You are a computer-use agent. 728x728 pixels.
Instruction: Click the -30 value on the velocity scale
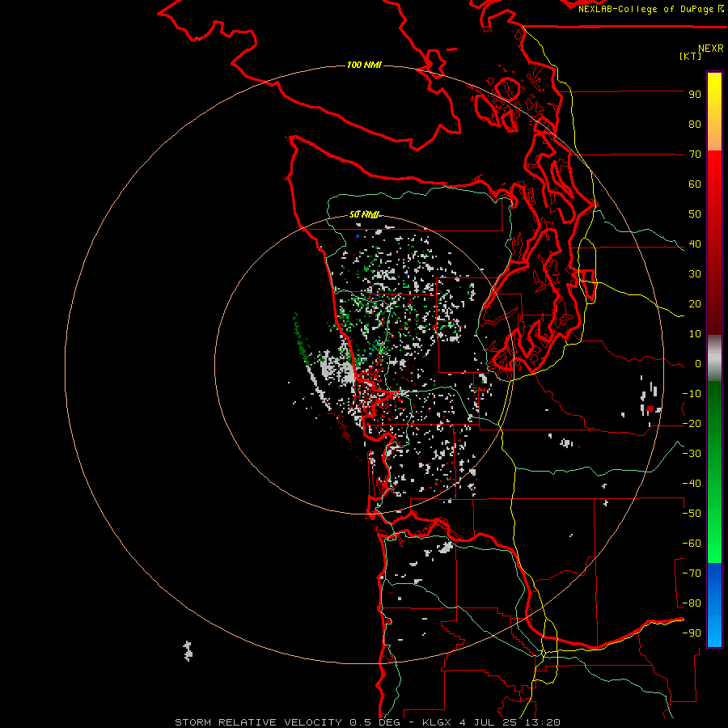click(x=692, y=454)
